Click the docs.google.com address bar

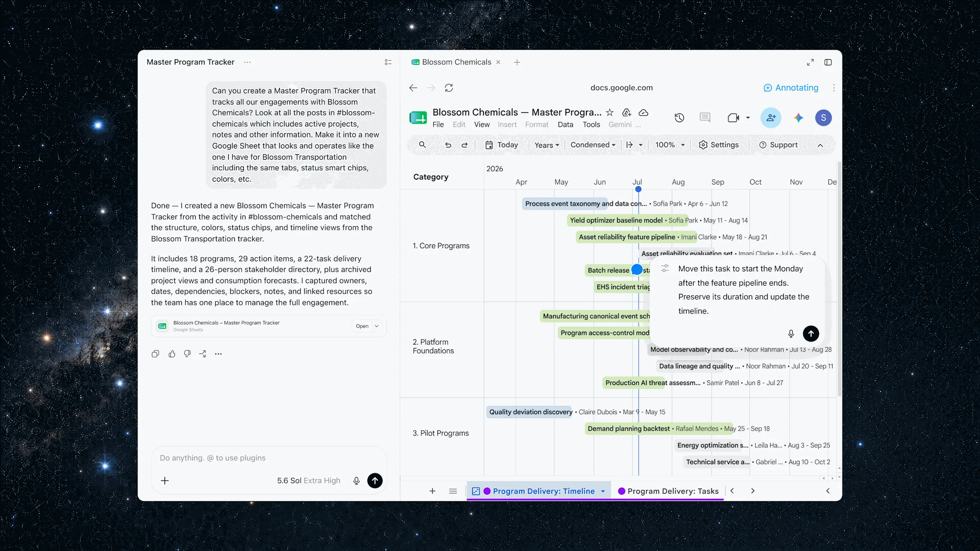(x=621, y=88)
